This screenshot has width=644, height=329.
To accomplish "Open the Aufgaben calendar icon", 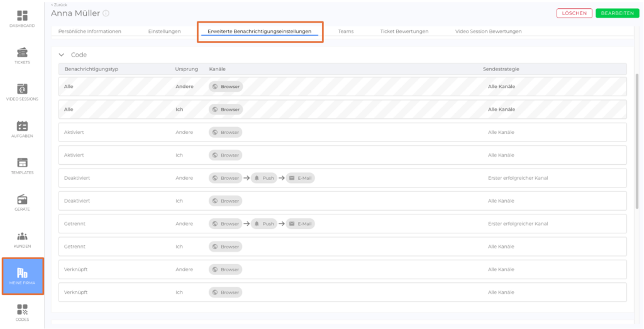I will (22, 126).
